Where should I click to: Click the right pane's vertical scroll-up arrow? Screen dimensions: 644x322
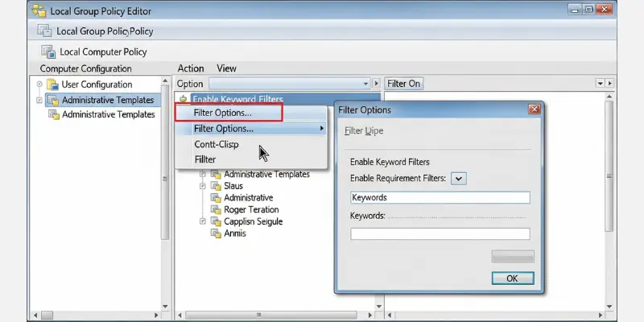tap(609, 97)
